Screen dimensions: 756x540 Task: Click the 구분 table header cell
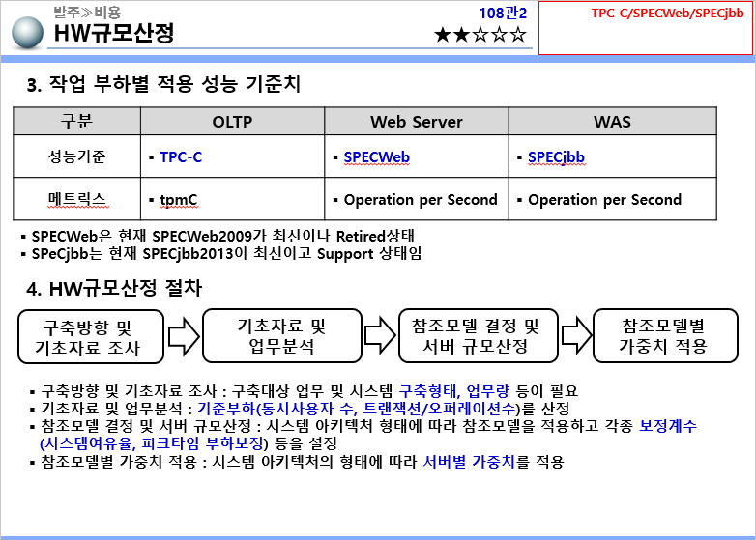point(76,121)
